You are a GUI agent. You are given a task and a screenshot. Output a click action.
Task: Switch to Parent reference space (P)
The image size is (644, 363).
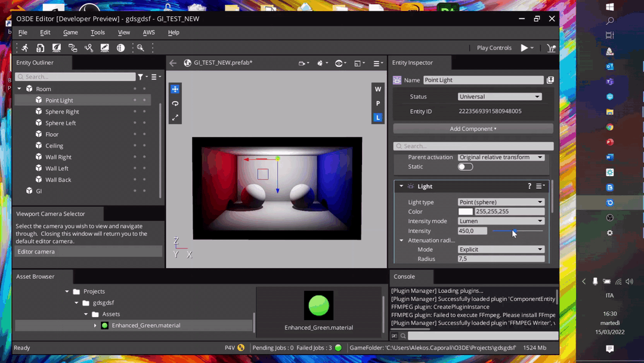click(x=377, y=103)
